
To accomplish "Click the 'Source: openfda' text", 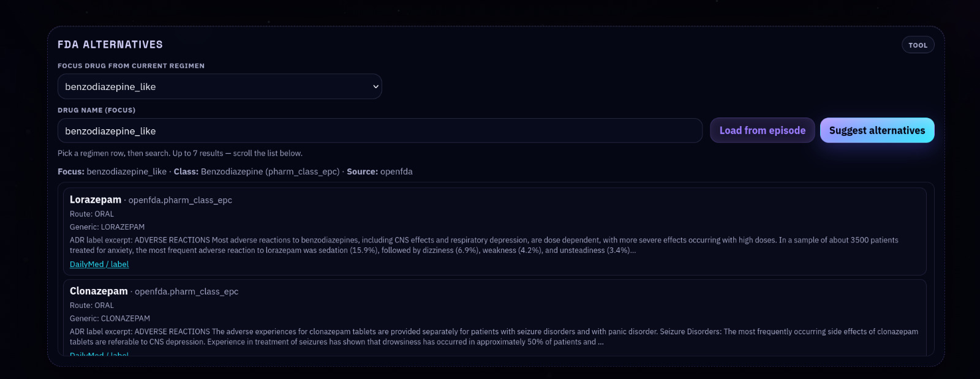I will click(380, 171).
